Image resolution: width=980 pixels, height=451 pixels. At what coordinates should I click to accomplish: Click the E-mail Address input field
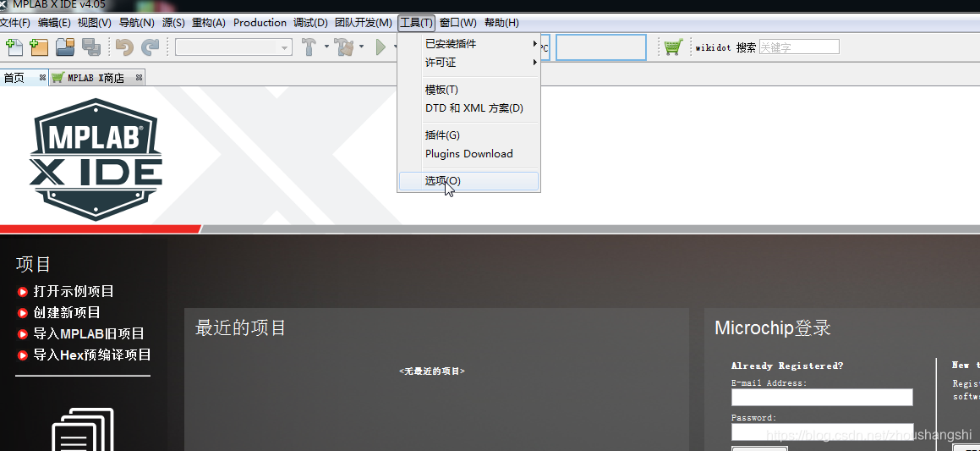[822, 397]
